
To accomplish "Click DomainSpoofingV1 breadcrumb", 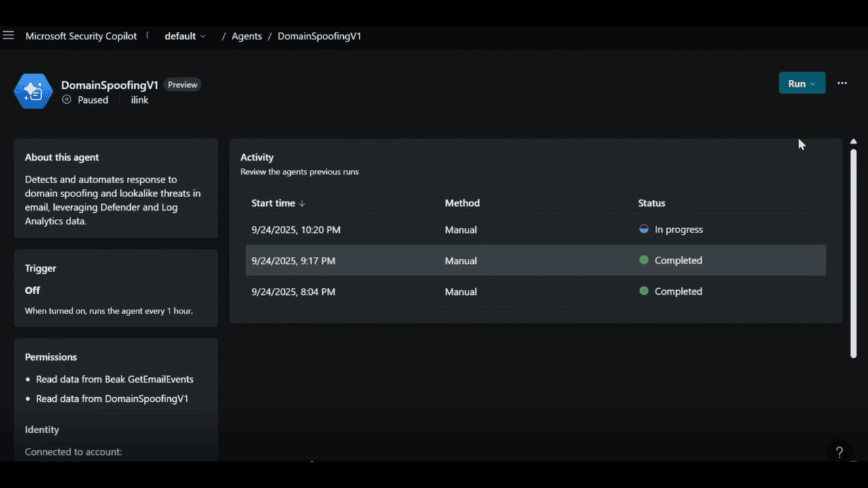I will [319, 36].
